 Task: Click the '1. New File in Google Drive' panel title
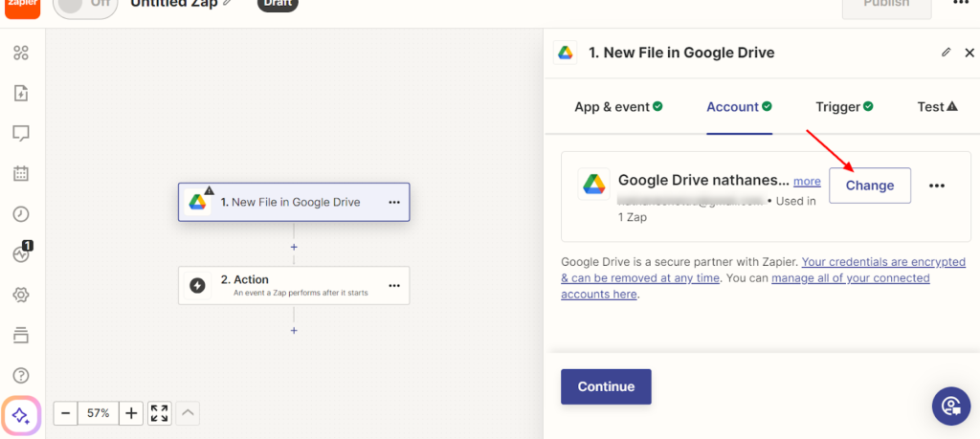681,53
